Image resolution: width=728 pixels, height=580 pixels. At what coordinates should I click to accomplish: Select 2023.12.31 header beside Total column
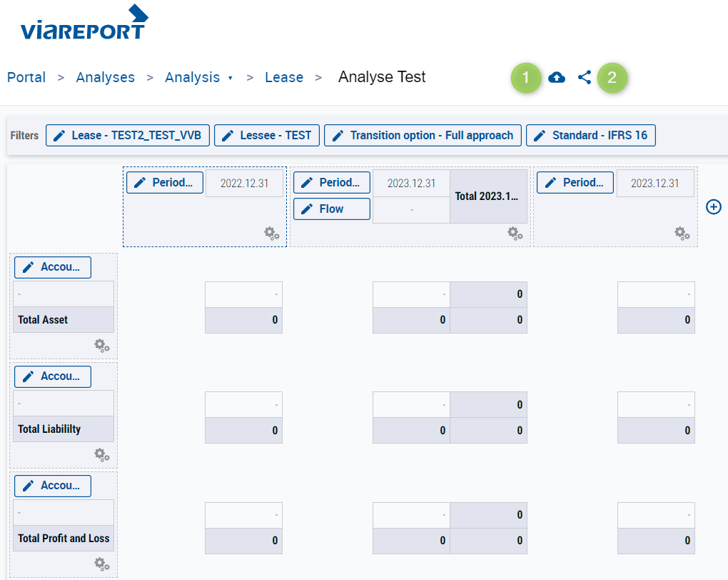point(411,183)
